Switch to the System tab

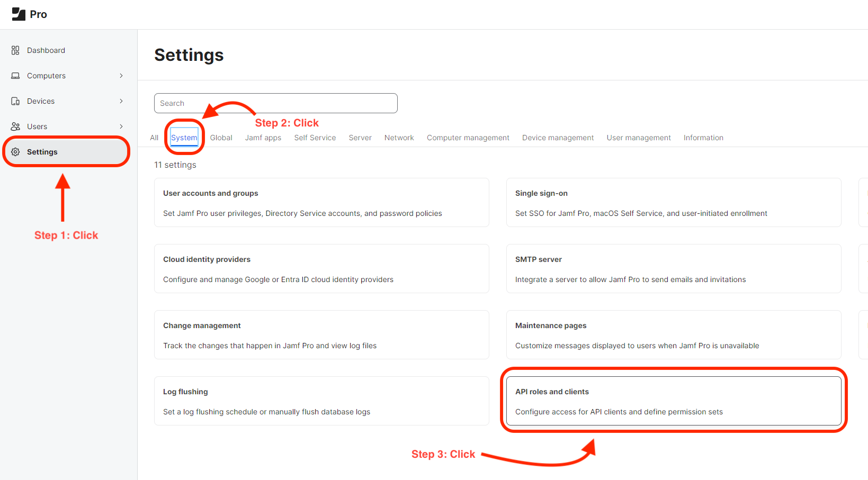pyautogui.click(x=184, y=138)
